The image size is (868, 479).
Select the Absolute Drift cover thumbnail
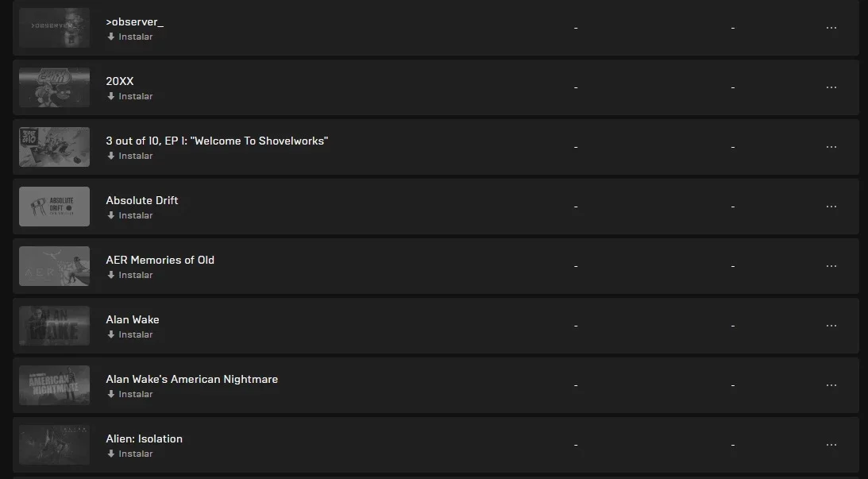click(x=54, y=207)
